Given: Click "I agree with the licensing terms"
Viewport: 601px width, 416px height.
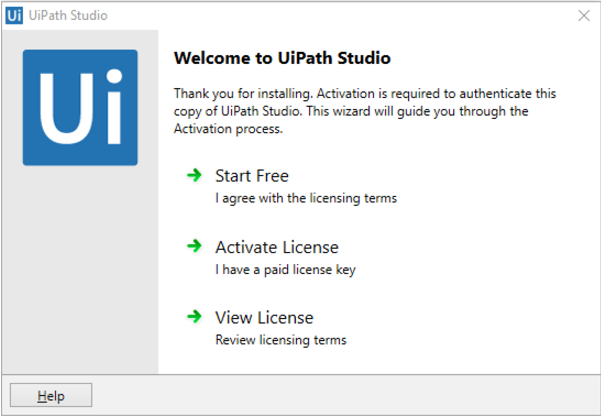Looking at the screenshot, I should (306, 198).
